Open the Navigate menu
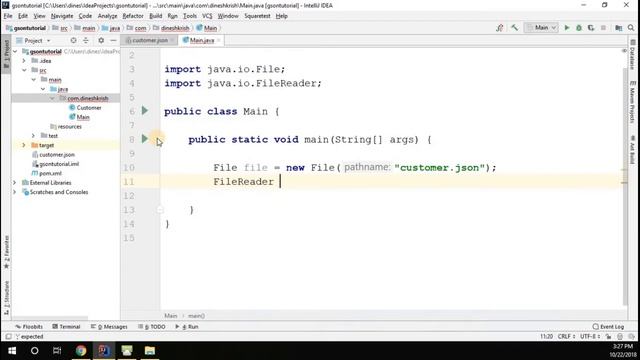Image resolution: width=640 pixels, height=360 pixels. coord(62,16)
